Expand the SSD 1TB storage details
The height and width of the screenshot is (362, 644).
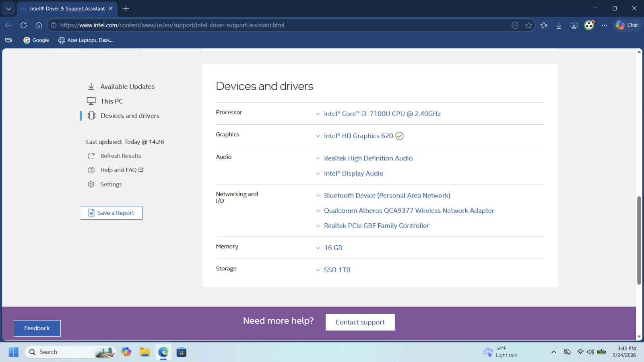(x=337, y=270)
